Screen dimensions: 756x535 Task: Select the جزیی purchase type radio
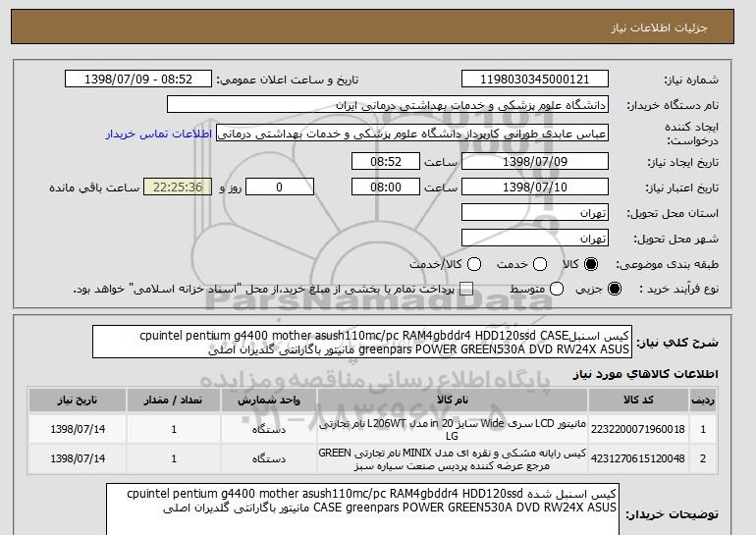click(615, 289)
